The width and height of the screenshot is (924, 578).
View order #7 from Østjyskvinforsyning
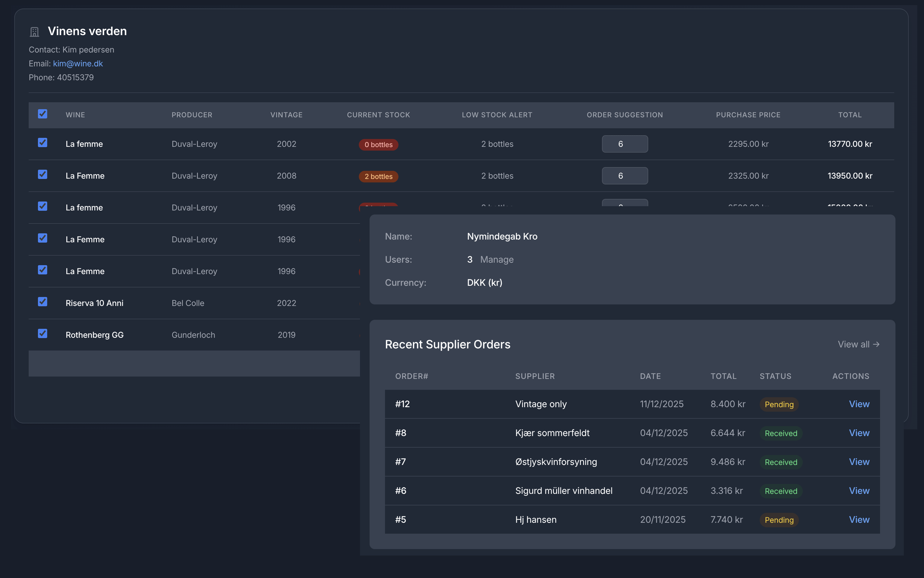tap(859, 462)
